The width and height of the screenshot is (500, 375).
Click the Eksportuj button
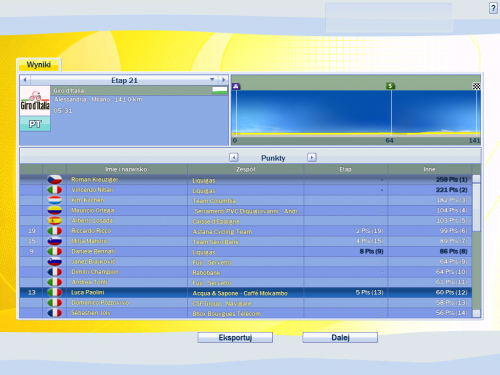[x=235, y=337]
